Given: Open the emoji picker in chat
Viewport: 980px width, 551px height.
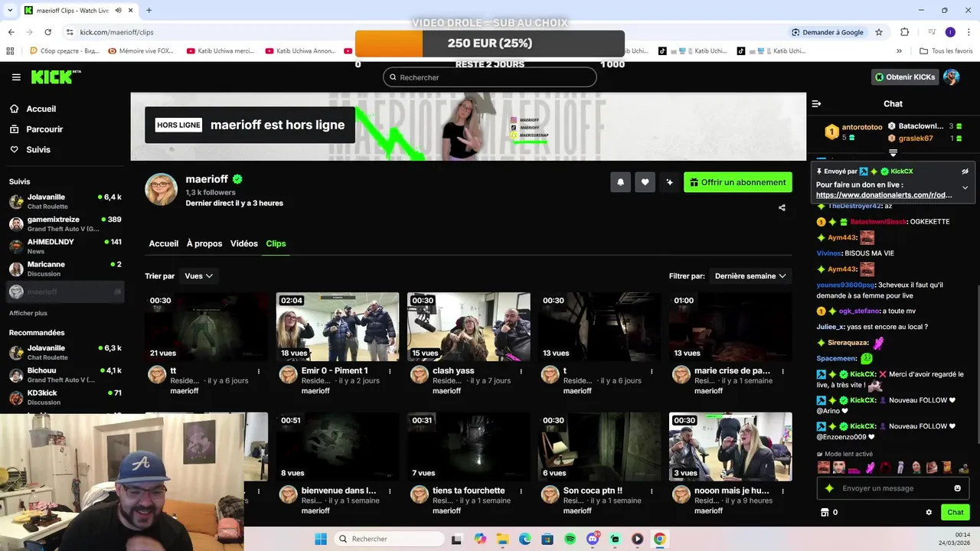Looking at the screenshot, I should click(x=957, y=488).
